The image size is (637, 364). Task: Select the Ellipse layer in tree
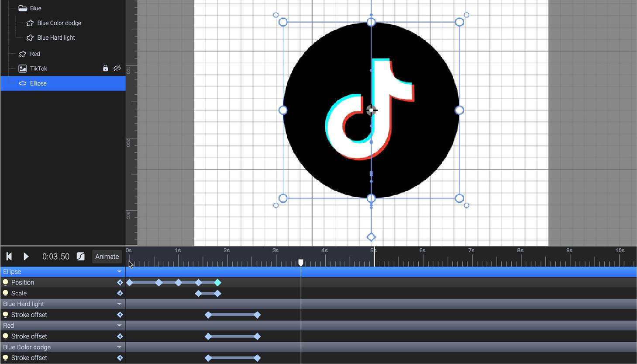click(x=63, y=83)
